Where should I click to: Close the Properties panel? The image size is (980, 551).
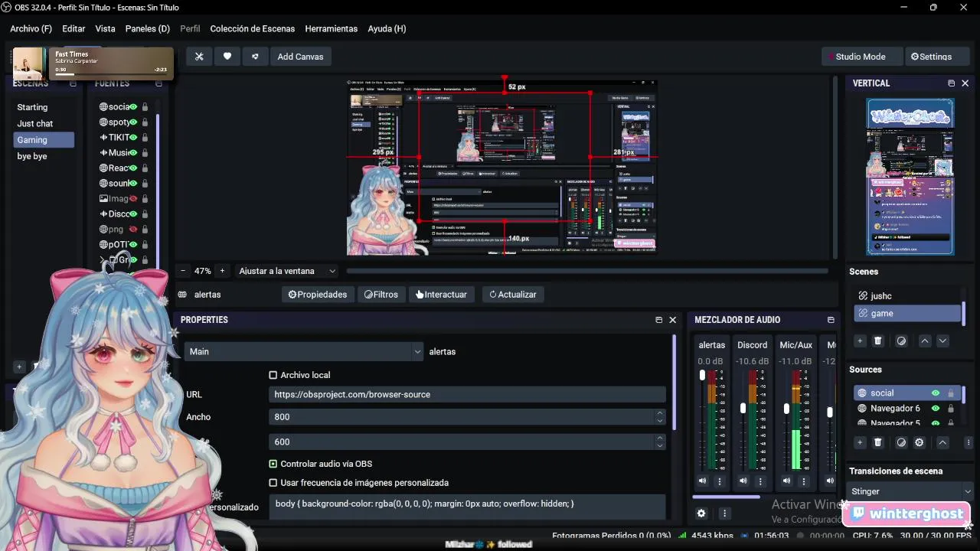[672, 320]
